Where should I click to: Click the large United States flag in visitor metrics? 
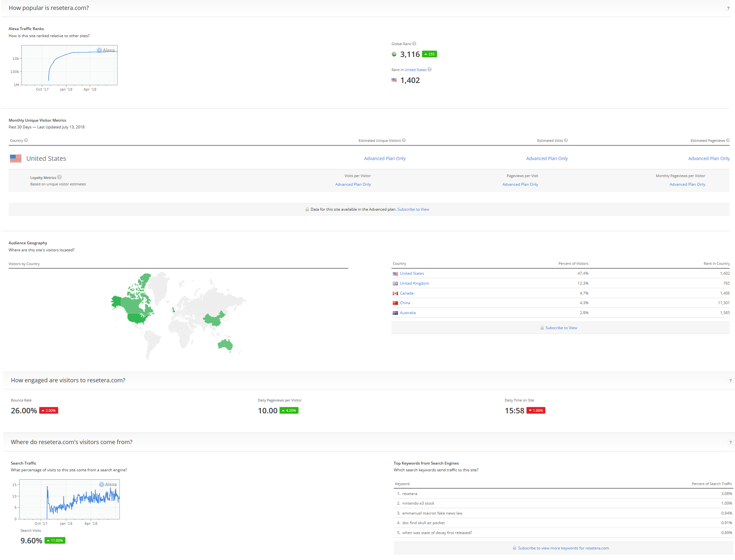pyautogui.click(x=16, y=158)
